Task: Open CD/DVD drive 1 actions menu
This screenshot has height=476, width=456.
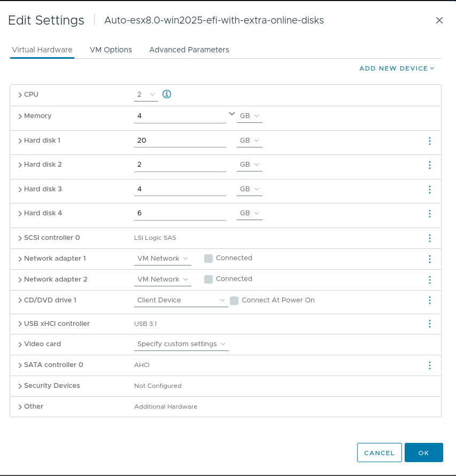Action: point(430,300)
